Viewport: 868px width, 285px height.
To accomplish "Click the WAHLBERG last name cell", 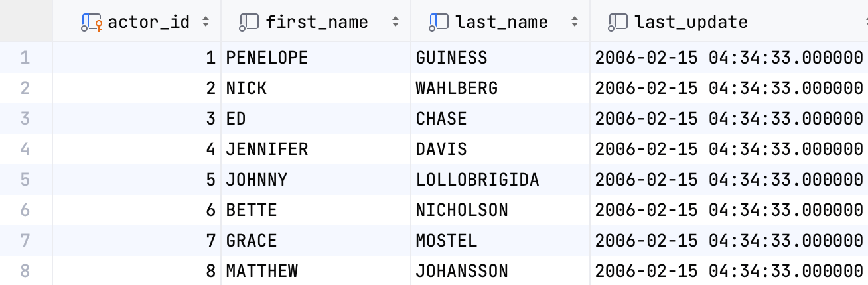I will click(457, 88).
